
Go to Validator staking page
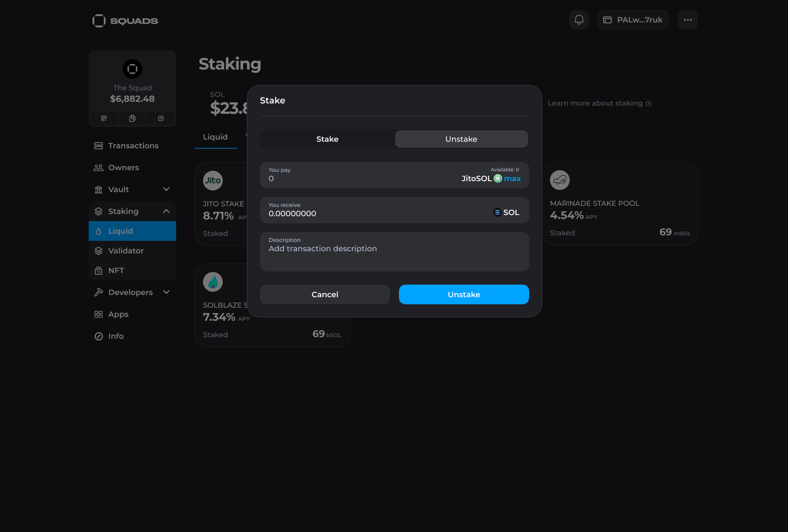click(x=126, y=251)
